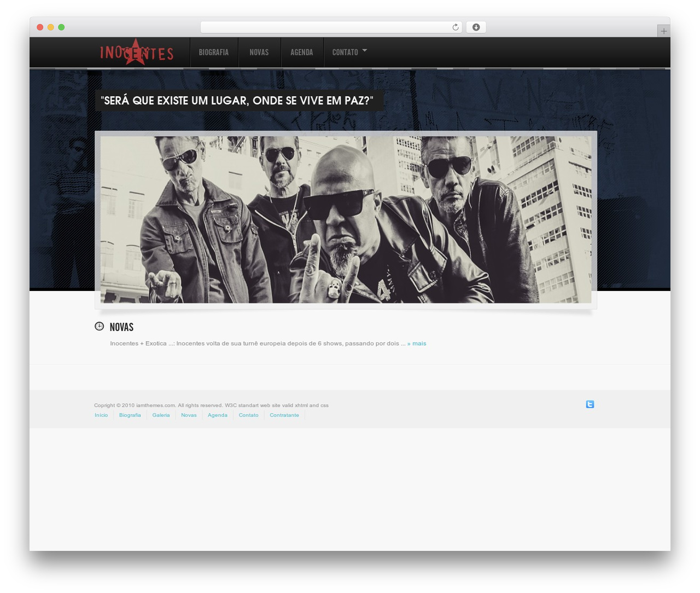Viewport: 700px width, 593px height.
Task: Open the Novas footer link
Action: tap(189, 415)
